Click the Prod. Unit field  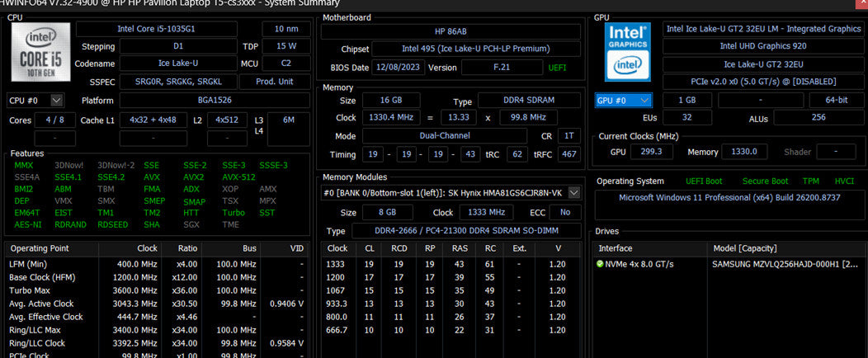[275, 82]
